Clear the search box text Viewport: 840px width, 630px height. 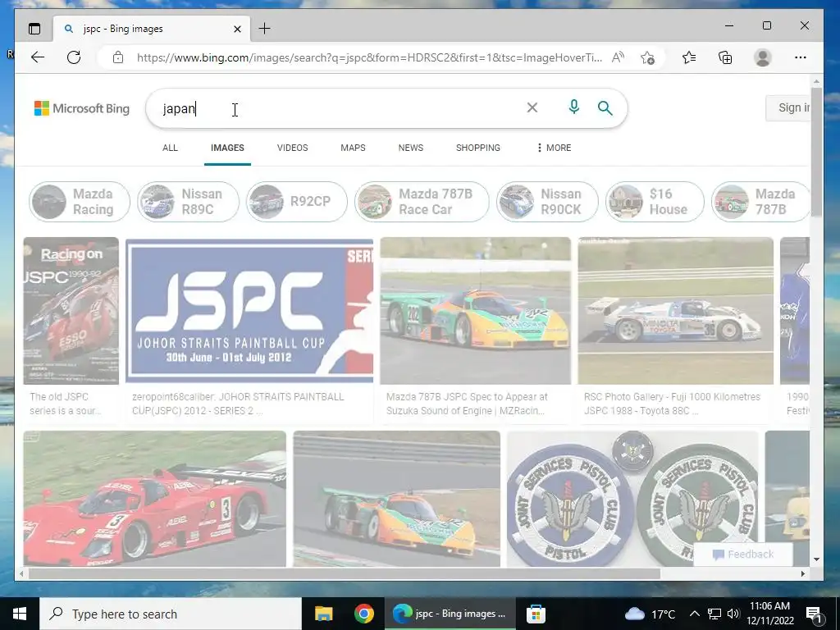[x=532, y=107]
